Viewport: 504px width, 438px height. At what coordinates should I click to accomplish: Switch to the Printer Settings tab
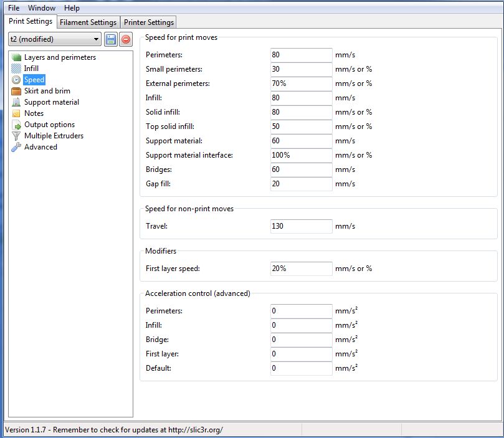point(148,22)
